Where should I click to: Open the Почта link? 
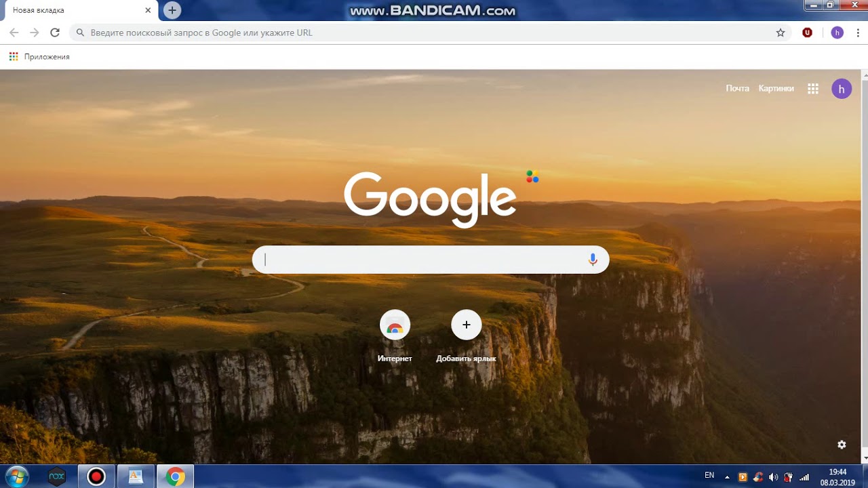[737, 88]
